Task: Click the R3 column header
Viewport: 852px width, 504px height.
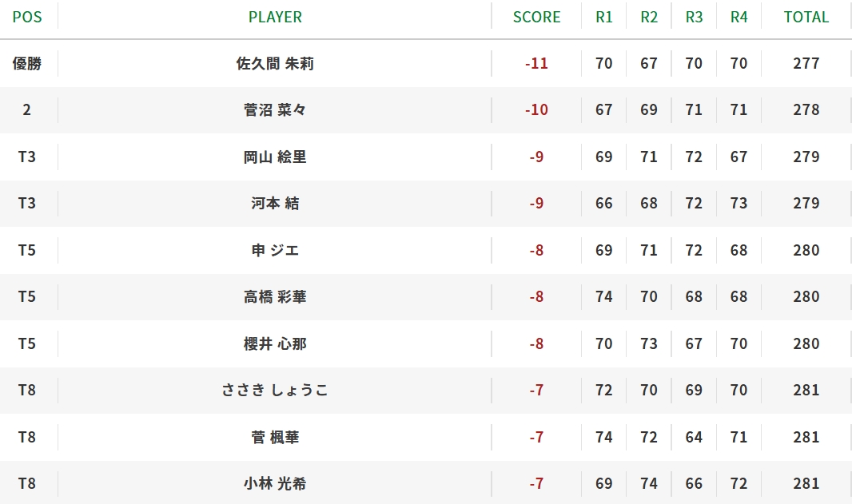Action: [694, 17]
